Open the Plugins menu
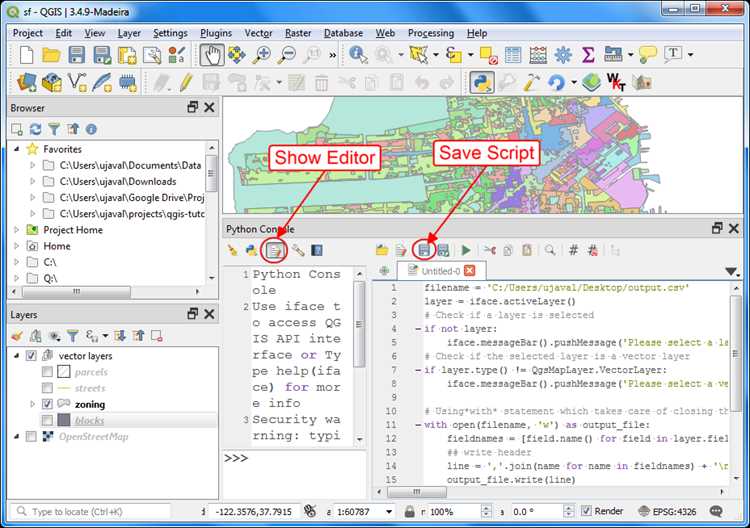750x528 pixels. (x=216, y=33)
